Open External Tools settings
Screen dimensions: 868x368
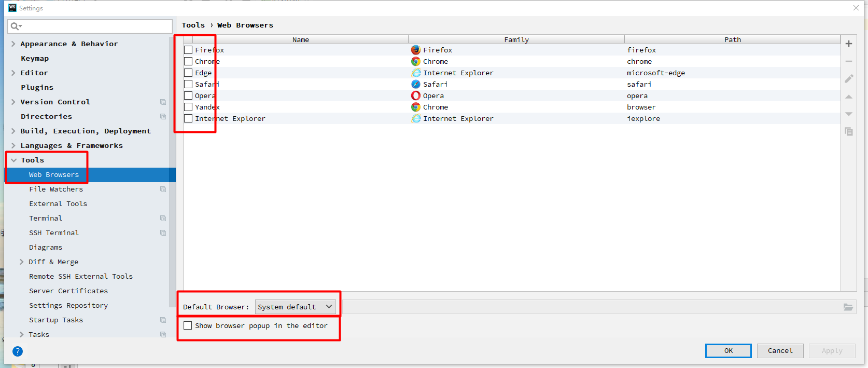[58, 204]
